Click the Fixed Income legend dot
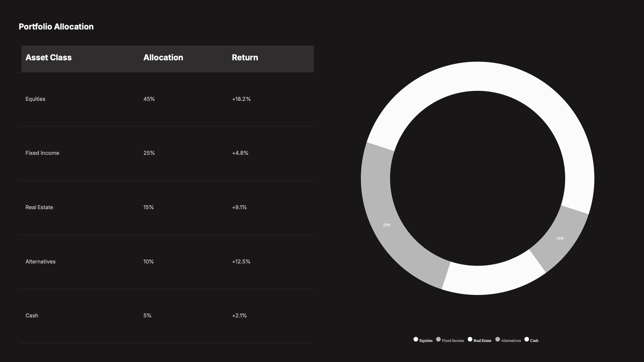Image resolution: width=644 pixels, height=362 pixels. (x=438, y=339)
